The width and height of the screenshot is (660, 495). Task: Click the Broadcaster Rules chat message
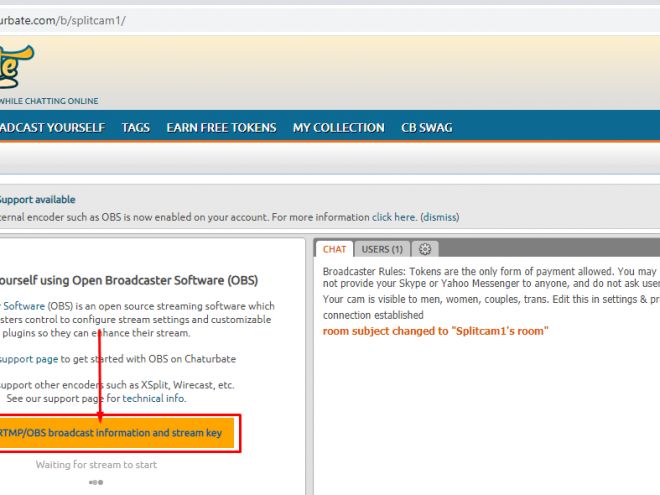tap(491, 277)
